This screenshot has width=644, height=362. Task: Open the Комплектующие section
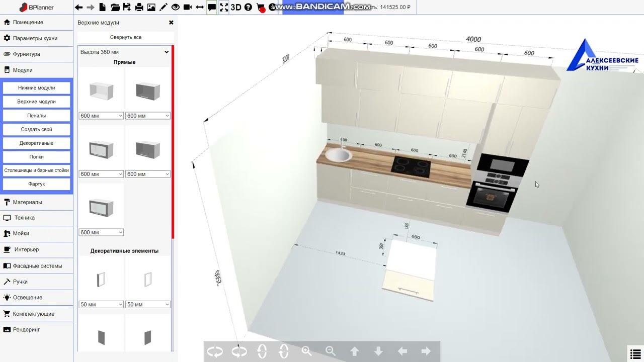point(36,314)
